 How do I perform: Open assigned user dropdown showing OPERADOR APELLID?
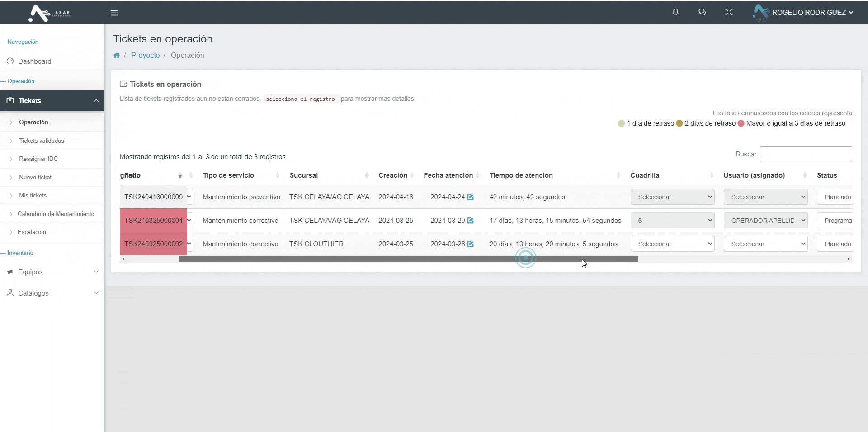pyautogui.click(x=765, y=221)
